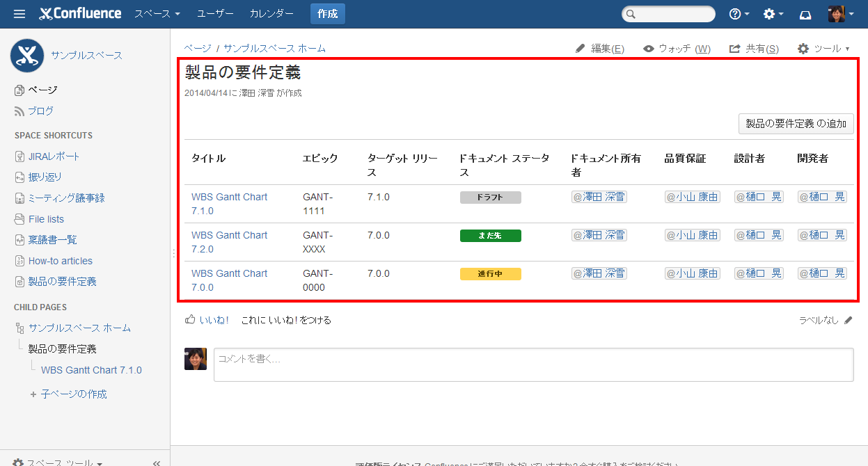
Task: Select ページ in the sidebar
Action: (42, 90)
